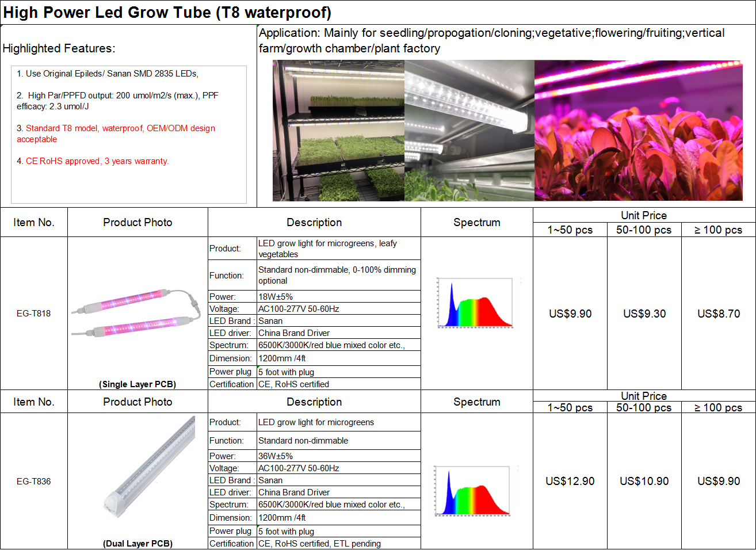Click the 18W±5% power cell
Screen dimensions: 756x550
click(x=338, y=297)
